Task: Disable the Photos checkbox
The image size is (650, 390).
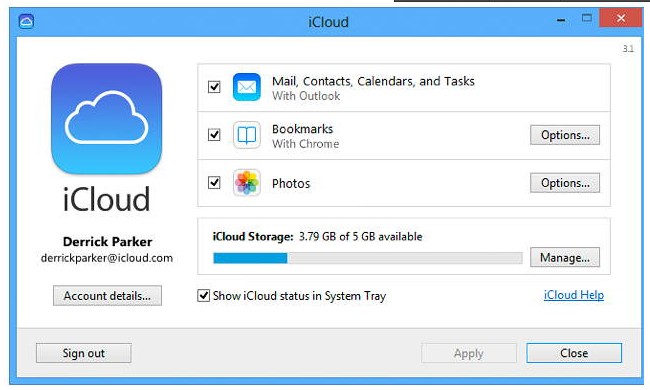Action: [x=214, y=182]
